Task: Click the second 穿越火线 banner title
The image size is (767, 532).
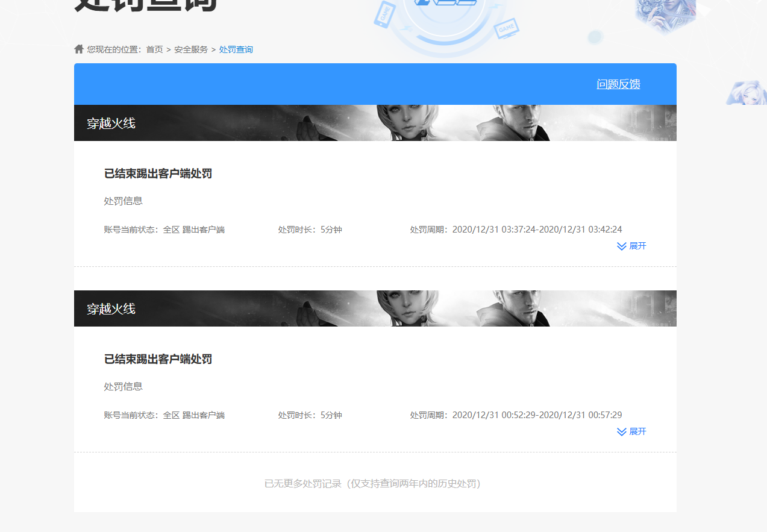Action: point(111,309)
